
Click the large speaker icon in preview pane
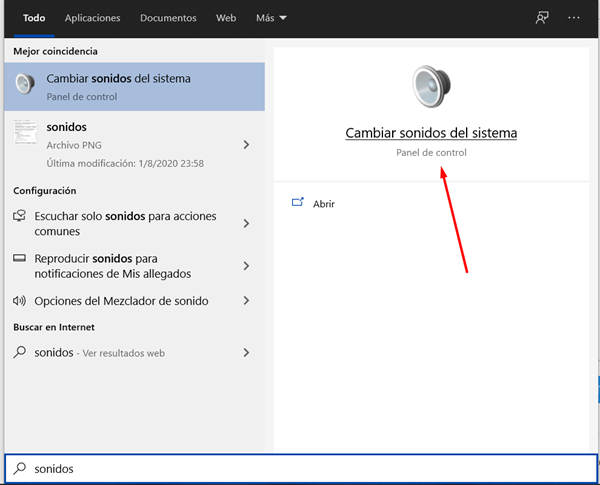click(431, 87)
